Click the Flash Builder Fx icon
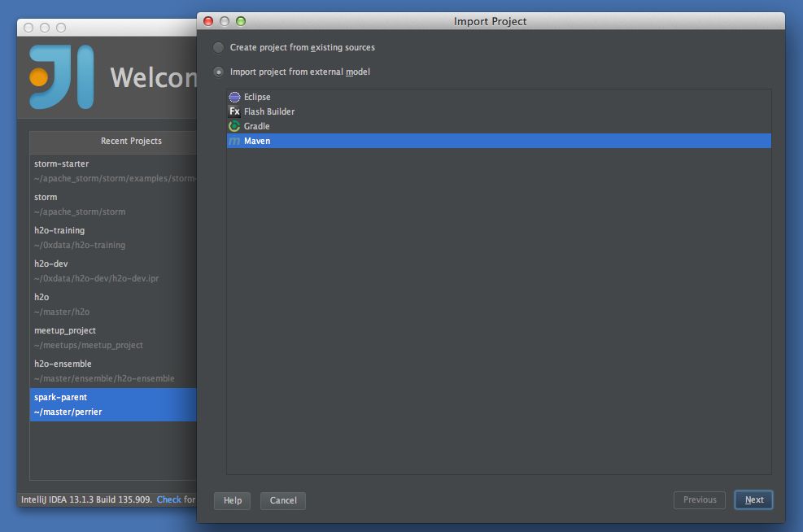Viewport: 803px width, 532px height. (235, 111)
